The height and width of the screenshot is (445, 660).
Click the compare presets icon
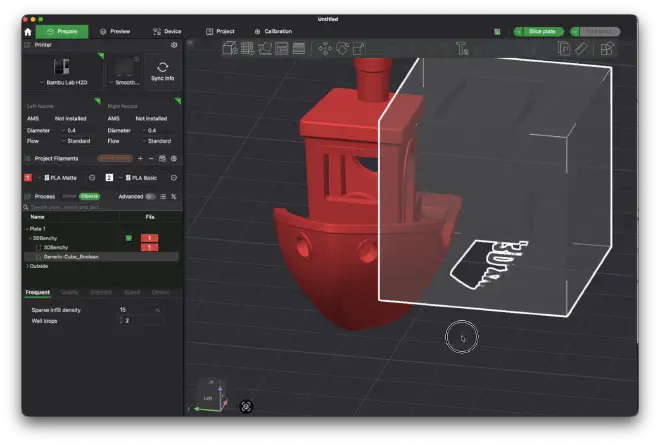[173, 197]
